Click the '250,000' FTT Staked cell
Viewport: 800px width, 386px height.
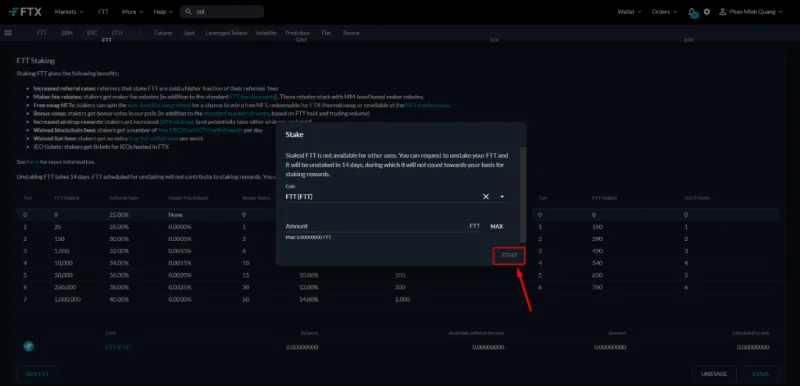point(65,288)
